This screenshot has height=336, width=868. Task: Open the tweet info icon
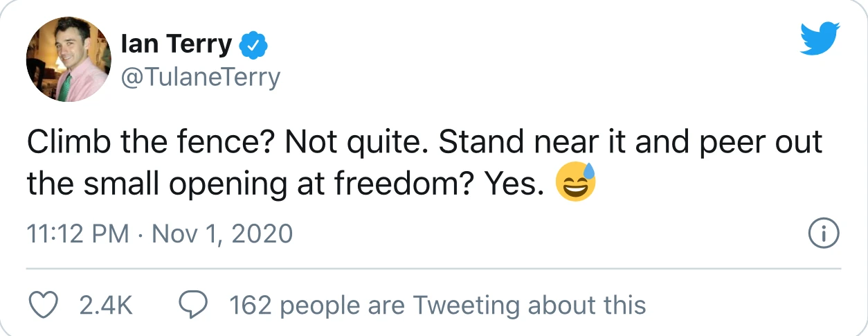[824, 233]
